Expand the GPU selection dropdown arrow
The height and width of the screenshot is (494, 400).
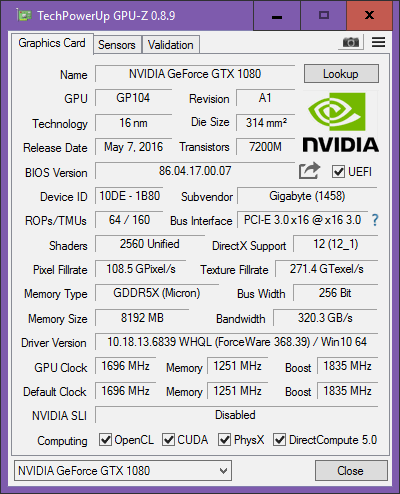pyautogui.click(x=223, y=471)
